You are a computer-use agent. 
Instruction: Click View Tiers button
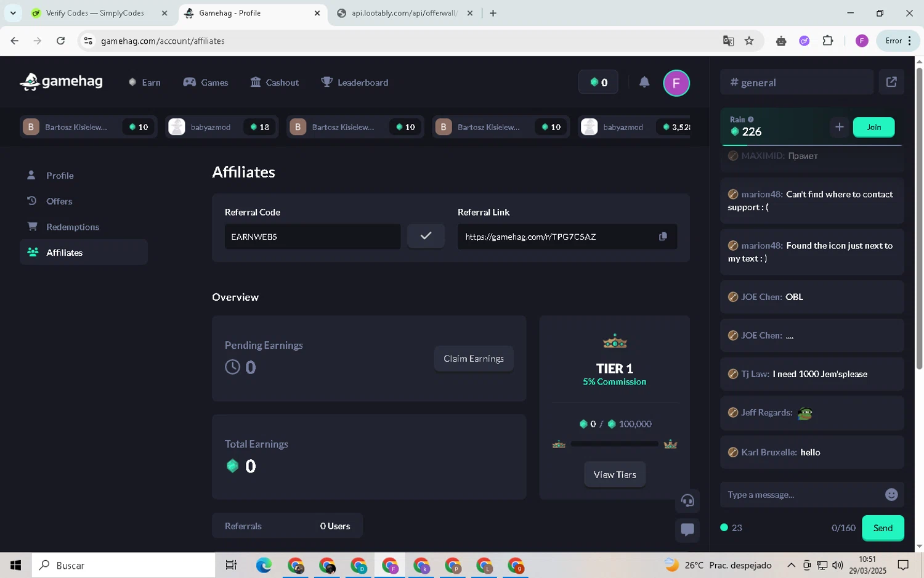615,474
